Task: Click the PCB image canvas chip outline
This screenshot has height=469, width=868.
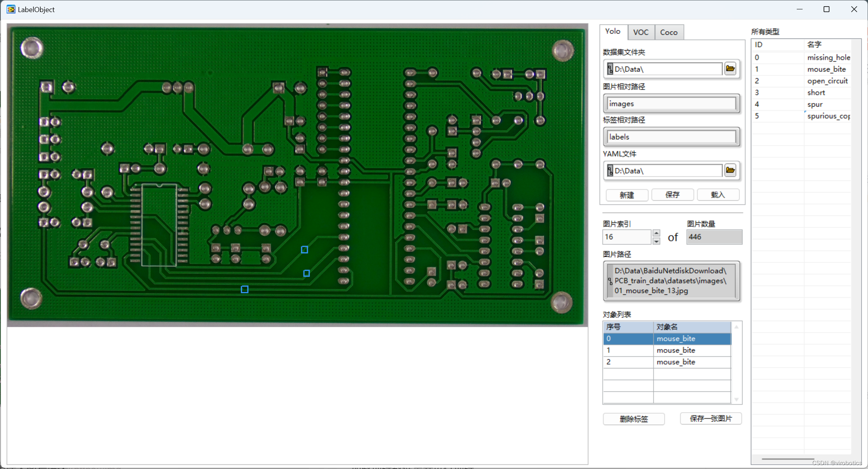Action: tap(159, 225)
